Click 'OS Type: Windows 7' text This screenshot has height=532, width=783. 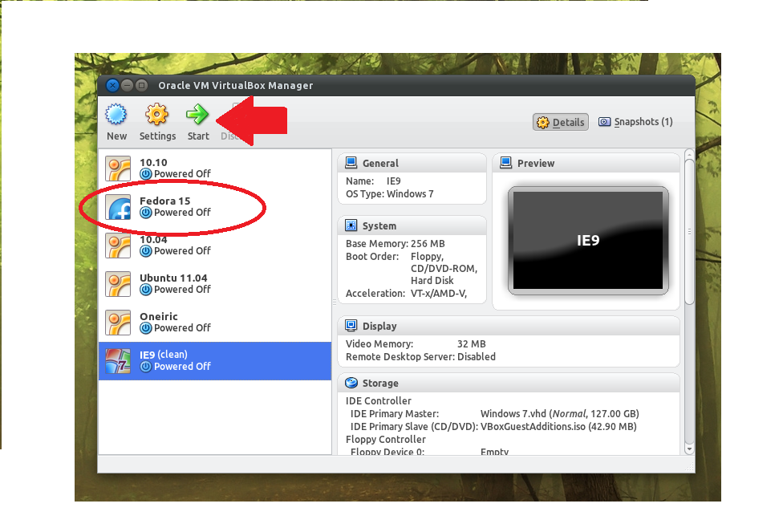pyautogui.click(x=390, y=194)
